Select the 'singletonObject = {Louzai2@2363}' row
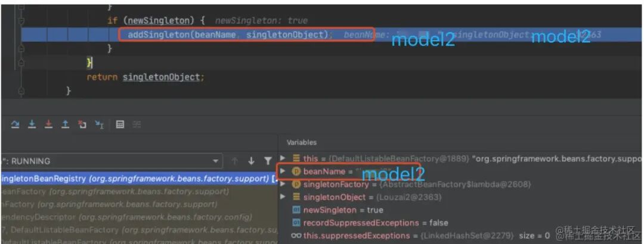644x244 pixels. [461, 197]
